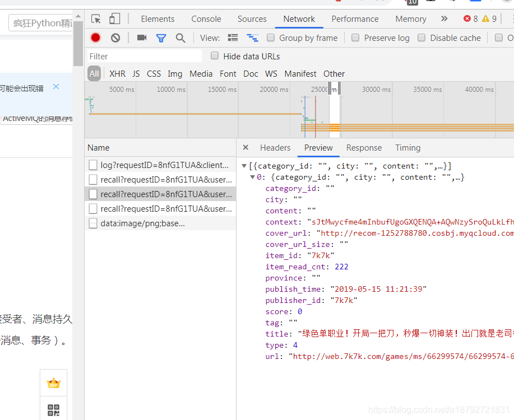Image resolution: width=514 pixels, height=420 pixels.
Task: Check Hide data URLs
Action: coord(215,55)
